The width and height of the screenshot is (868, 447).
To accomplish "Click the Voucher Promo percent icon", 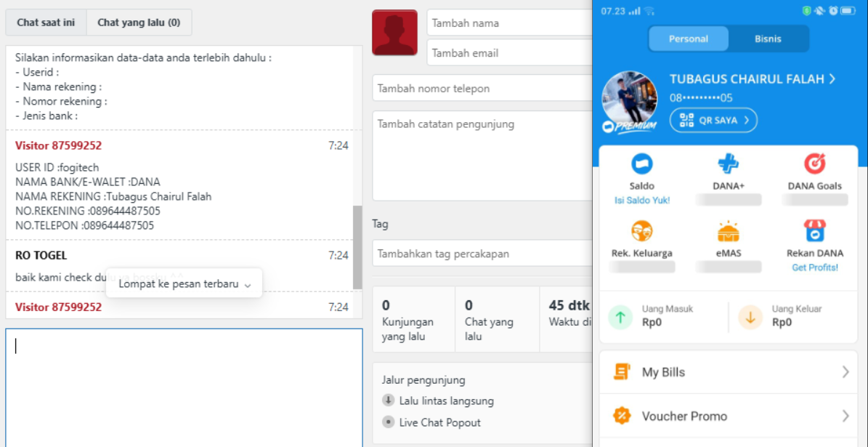I will pos(622,416).
